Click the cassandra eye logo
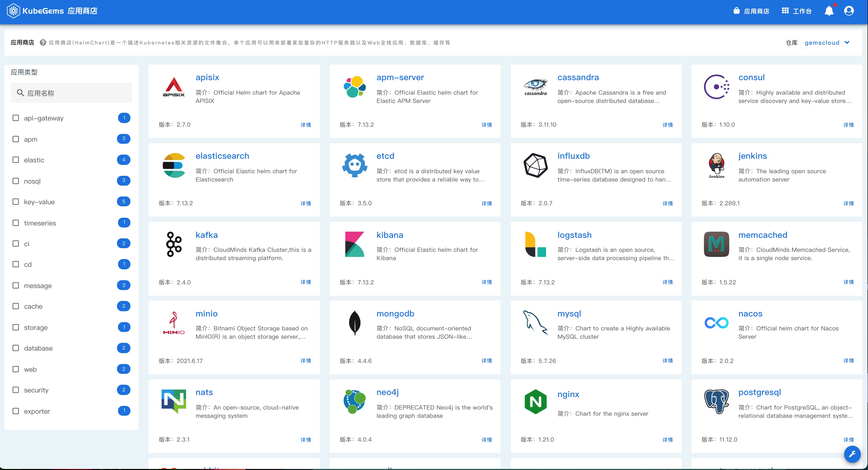 pyautogui.click(x=535, y=87)
